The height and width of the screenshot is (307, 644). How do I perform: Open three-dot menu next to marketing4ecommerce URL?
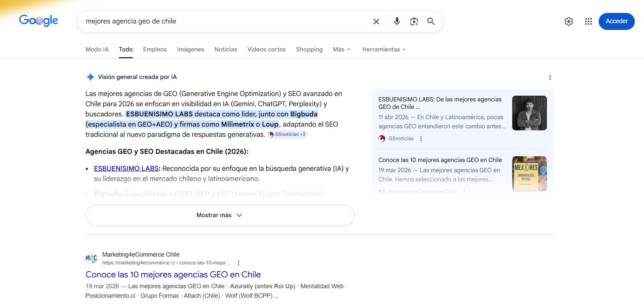tap(238, 263)
